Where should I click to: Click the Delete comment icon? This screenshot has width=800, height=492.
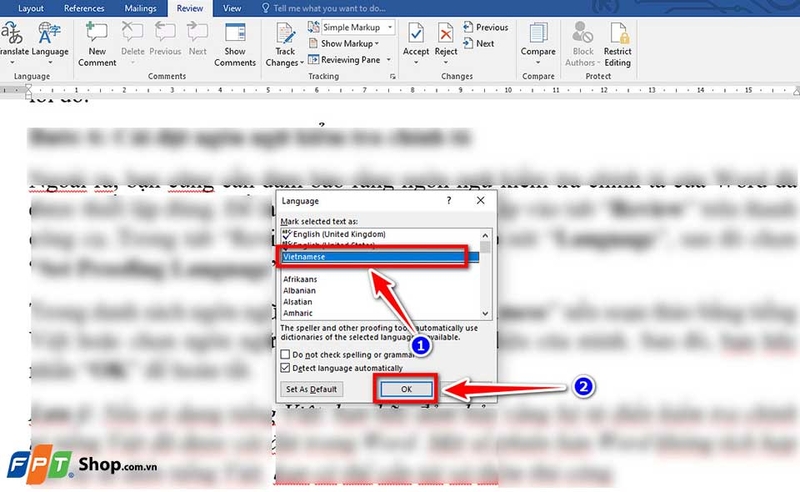132,33
